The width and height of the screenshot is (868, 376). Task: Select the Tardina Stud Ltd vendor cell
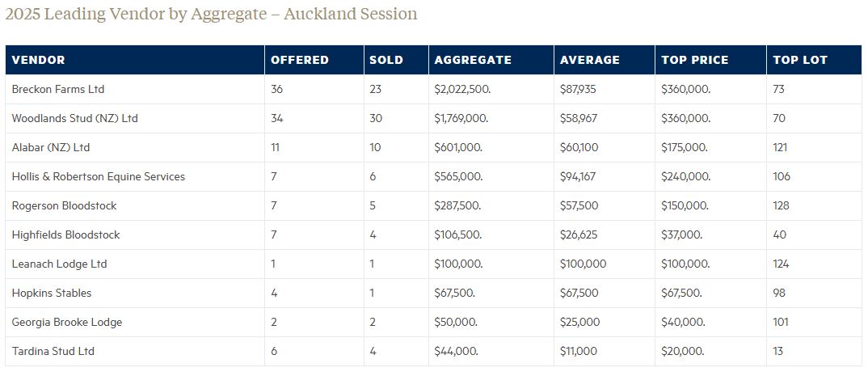pyautogui.click(x=53, y=351)
